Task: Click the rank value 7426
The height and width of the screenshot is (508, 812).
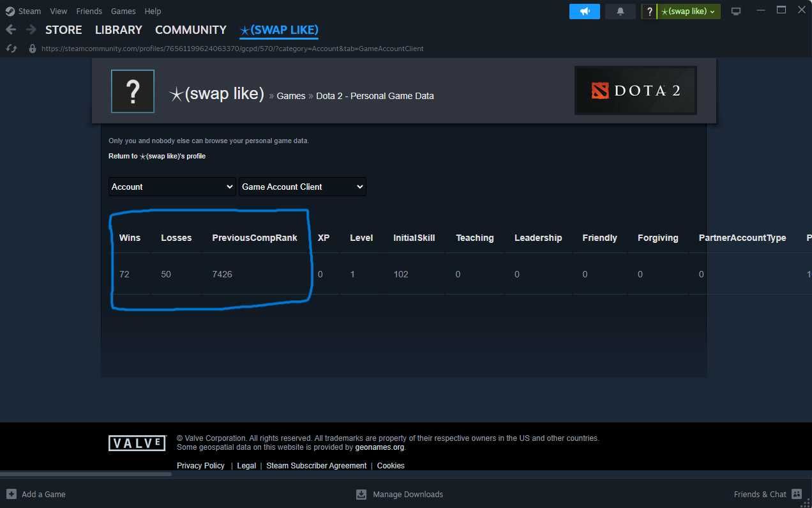Action: pyautogui.click(x=222, y=274)
